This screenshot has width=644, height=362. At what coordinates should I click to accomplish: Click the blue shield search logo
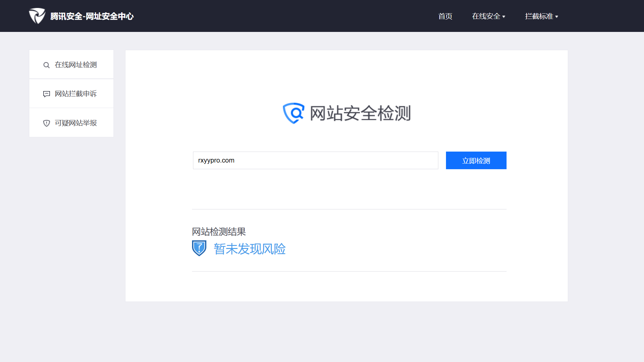point(294,113)
